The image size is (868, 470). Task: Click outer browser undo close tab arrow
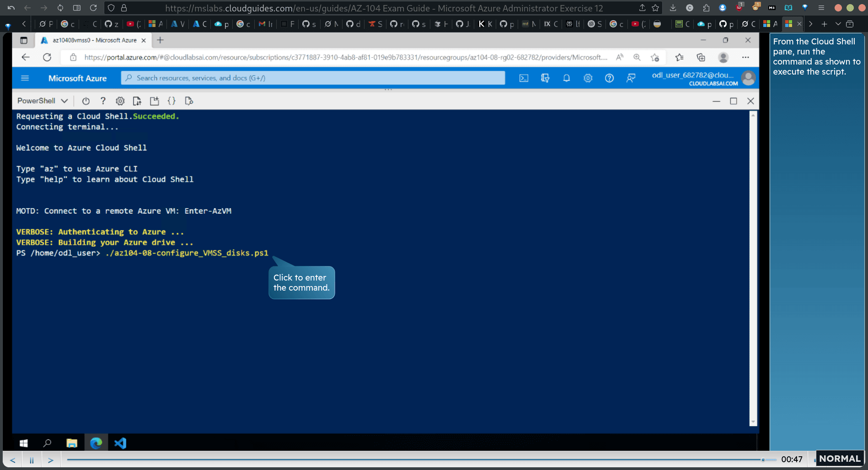tap(11, 8)
